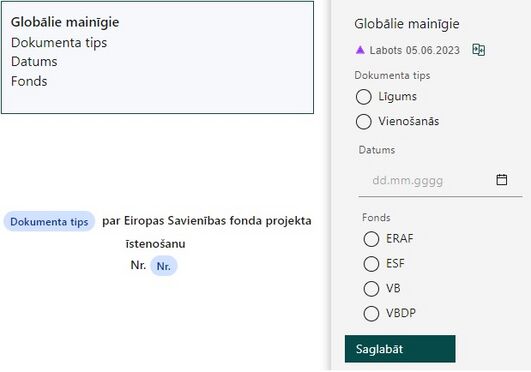Image resolution: width=531 pixels, height=372 pixels.
Task: Click the blue Nr. variable chip
Action: (164, 266)
